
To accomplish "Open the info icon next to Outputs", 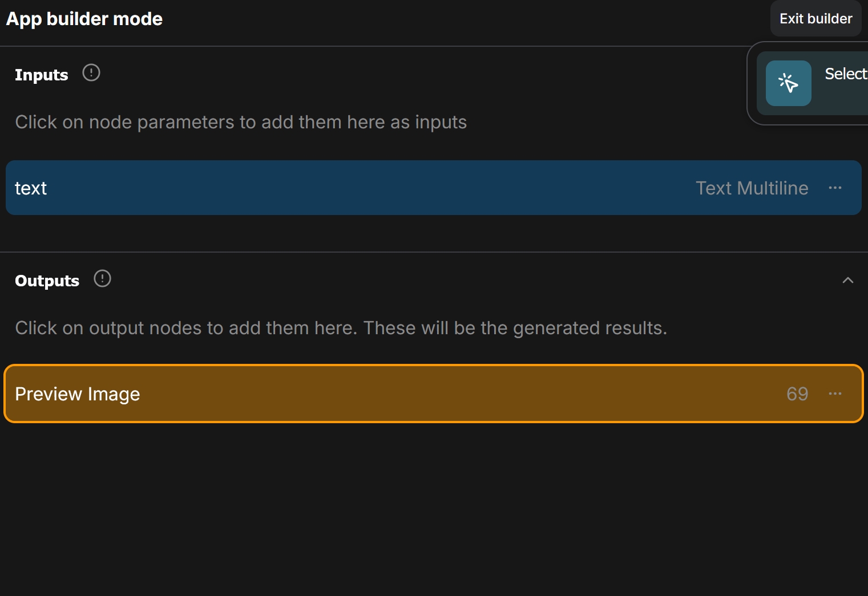I will [x=102, y=278].
